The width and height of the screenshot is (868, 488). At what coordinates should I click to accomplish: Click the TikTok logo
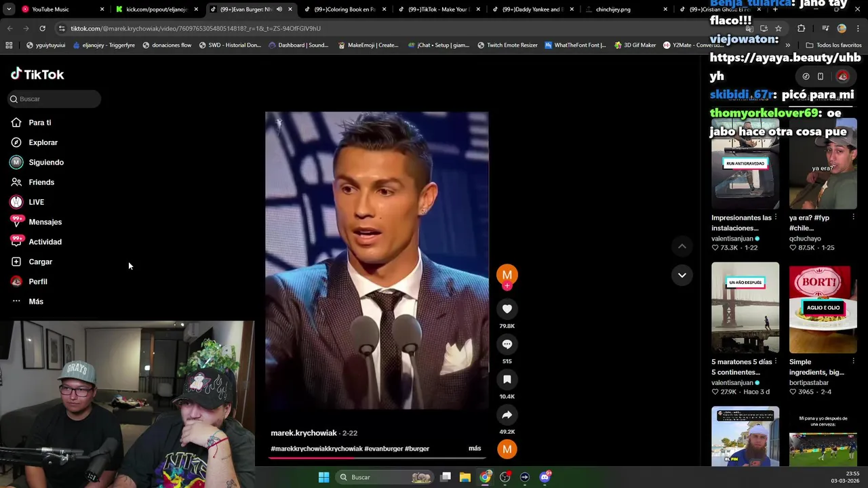point(37,74)
